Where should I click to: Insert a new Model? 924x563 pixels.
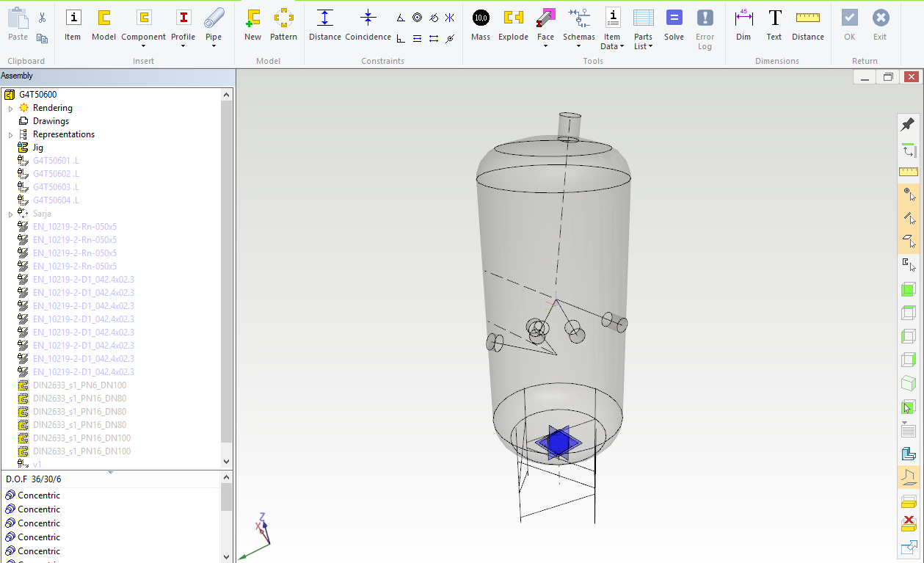click(x=103, y=24)
